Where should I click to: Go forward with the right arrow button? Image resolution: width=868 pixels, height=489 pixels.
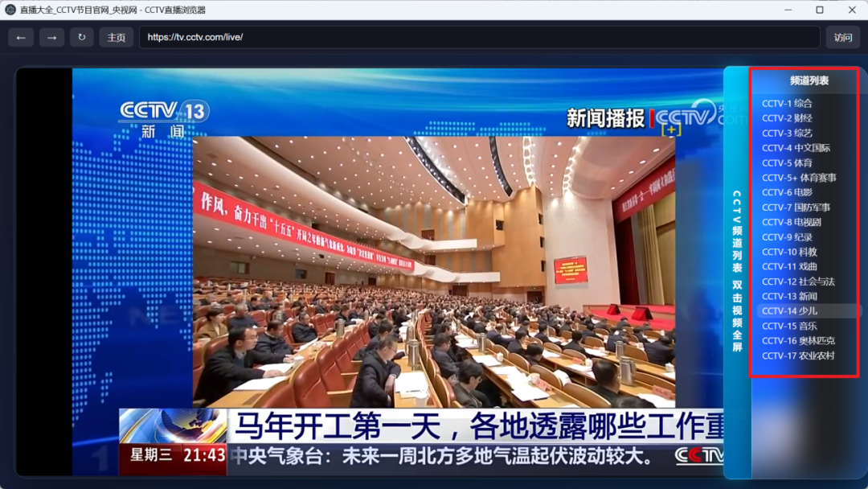[x=51, y=38]
